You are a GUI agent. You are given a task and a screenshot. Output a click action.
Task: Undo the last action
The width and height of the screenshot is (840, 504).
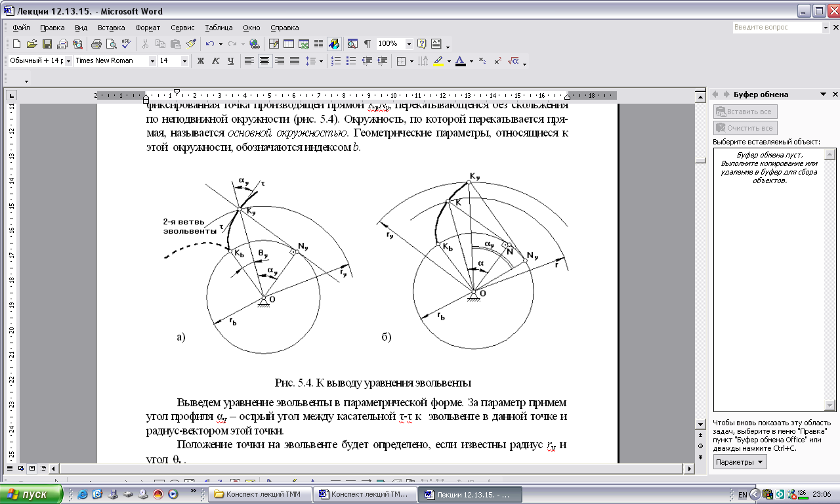[x=210, y=44]
